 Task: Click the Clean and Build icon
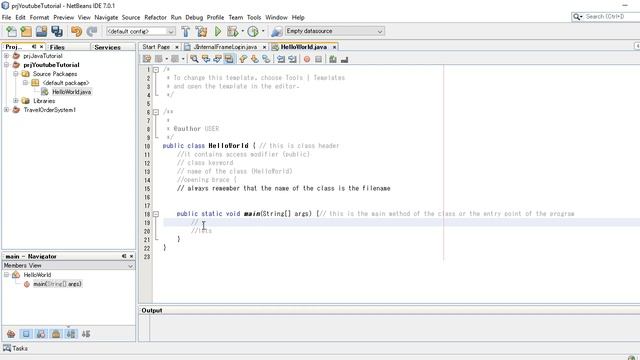[x=201, y=31]
